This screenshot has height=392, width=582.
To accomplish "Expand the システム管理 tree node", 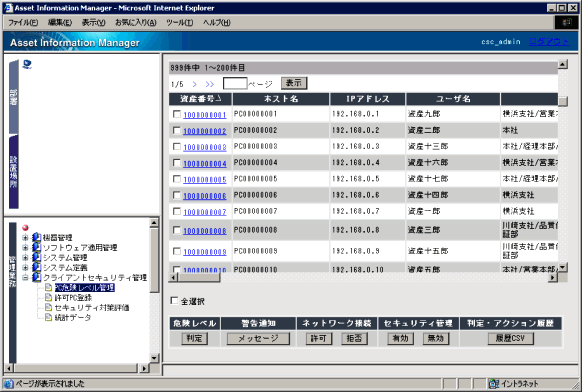I will coord(25,257).
